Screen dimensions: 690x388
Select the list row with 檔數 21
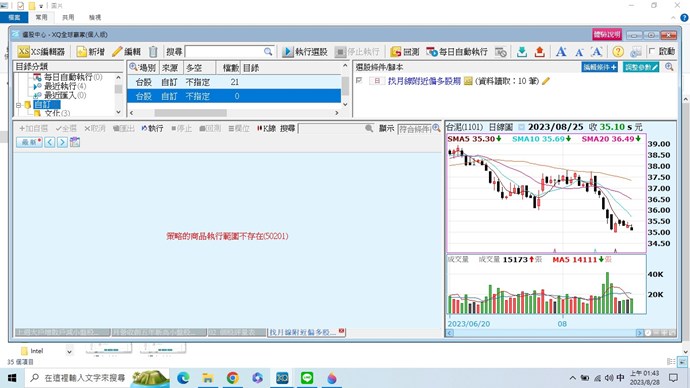tap(234, 82)
